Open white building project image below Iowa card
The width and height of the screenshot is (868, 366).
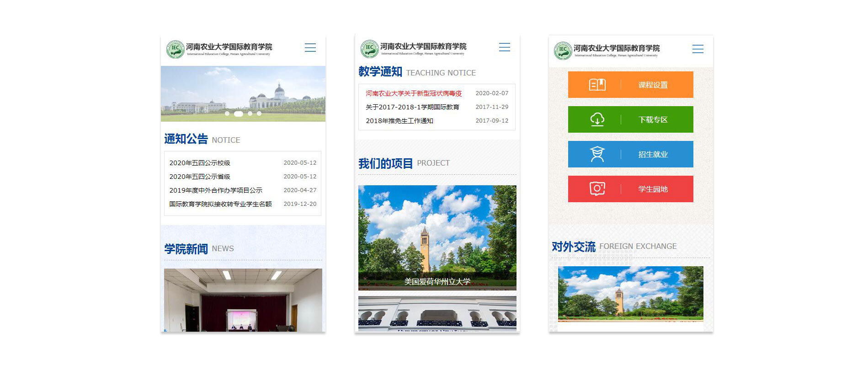[x=437, y=314]
